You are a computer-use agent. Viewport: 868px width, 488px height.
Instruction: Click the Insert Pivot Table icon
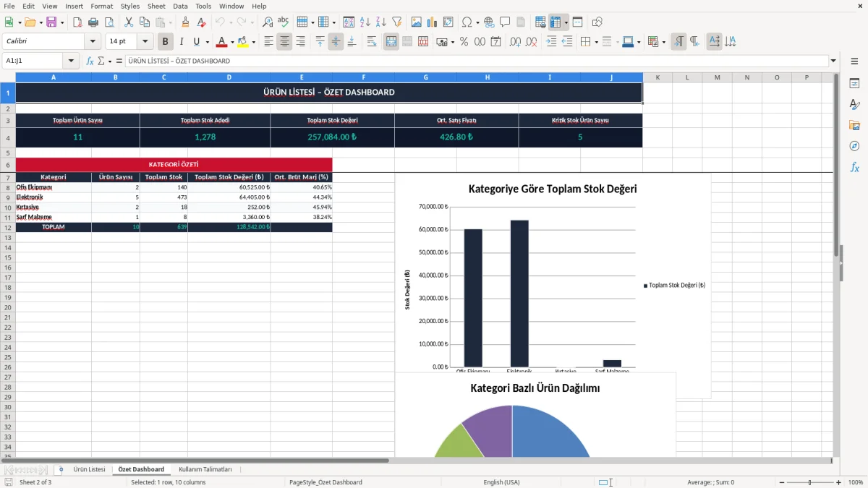coord(448,22)
